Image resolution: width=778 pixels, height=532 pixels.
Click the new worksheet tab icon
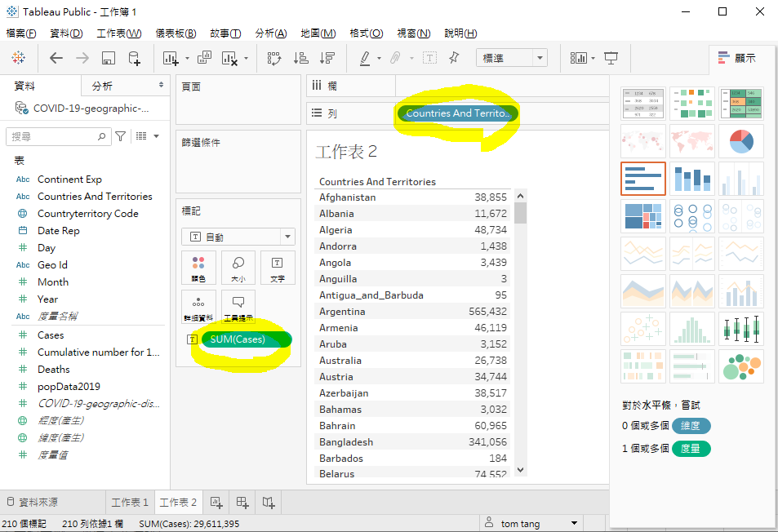216,503
